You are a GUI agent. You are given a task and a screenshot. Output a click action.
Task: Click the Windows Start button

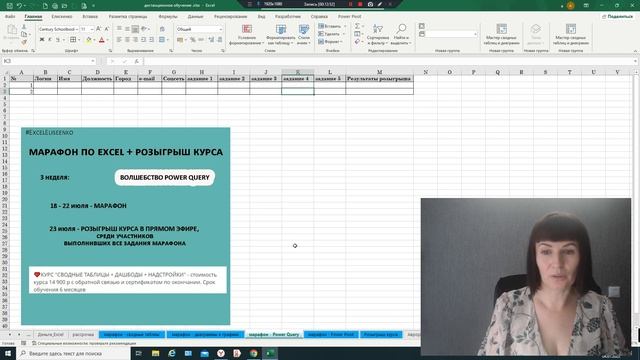point(8,353)
